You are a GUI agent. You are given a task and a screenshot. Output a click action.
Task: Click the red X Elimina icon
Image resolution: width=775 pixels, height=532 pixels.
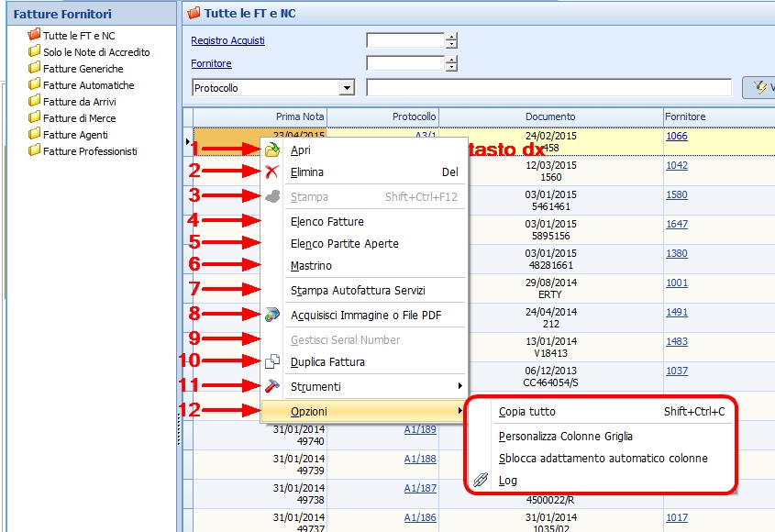click(272, 172)
